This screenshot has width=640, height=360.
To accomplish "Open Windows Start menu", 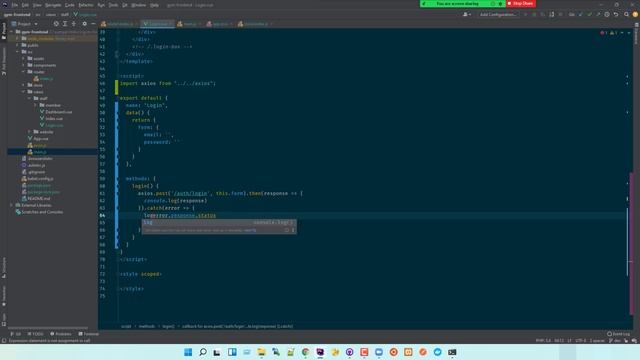I will 188,352.
